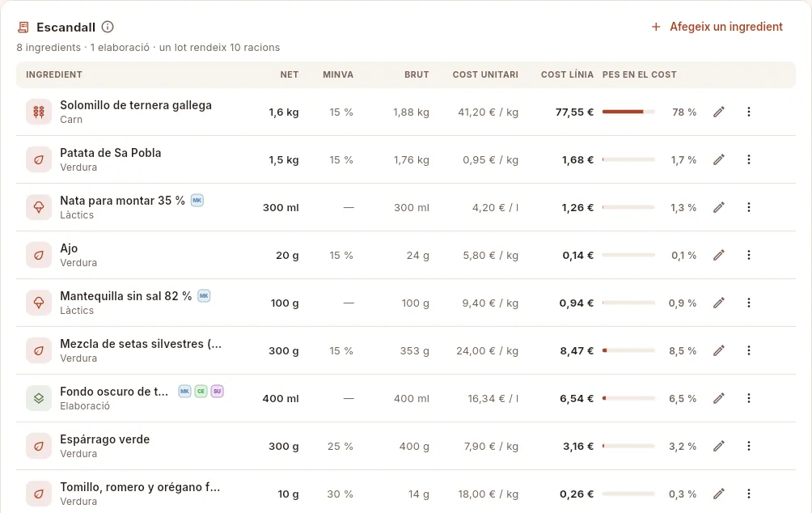Screen dimensions: 812x513
Task: Click the 77,55 € line cost
Action: 574,112
